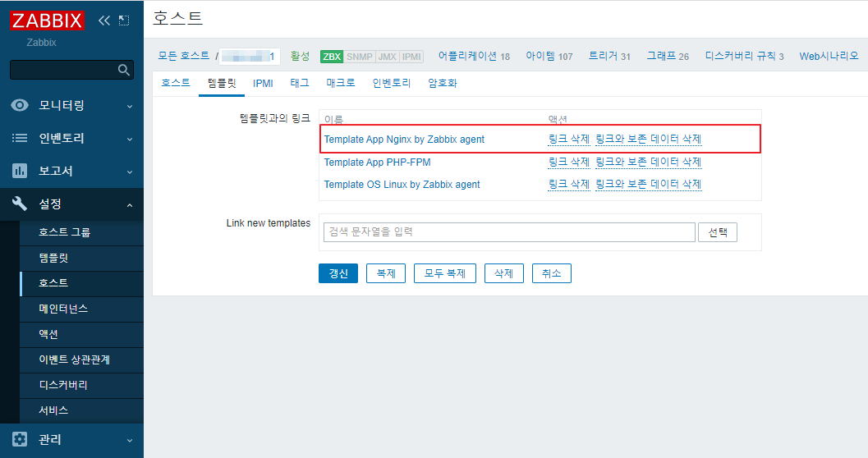
Task: Click the JMX availability badge
Action: point(388,57)
